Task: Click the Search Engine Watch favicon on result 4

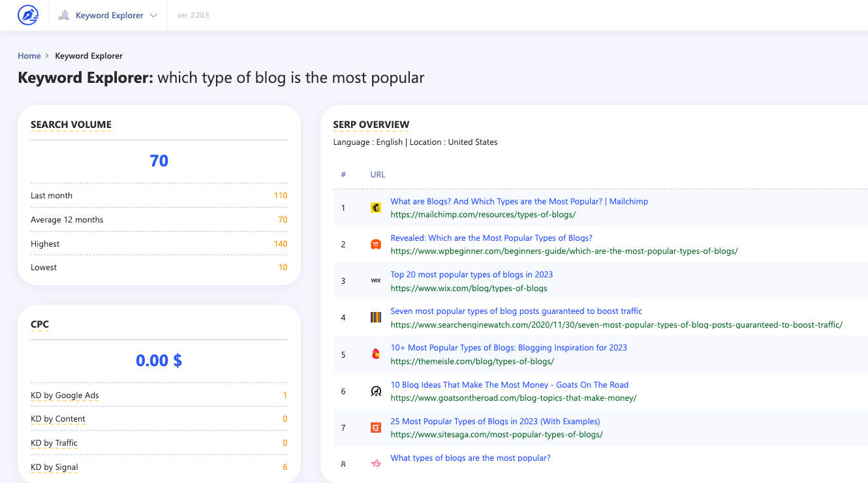Action: point(375,317)
